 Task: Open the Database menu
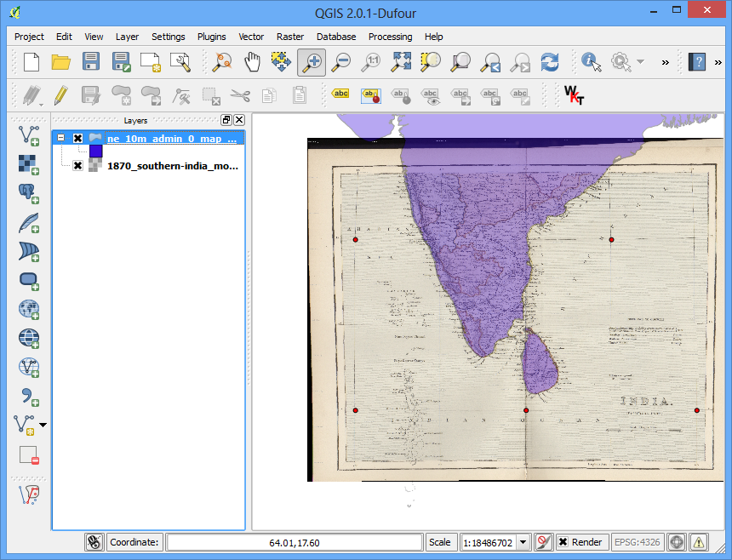(336, 37)
